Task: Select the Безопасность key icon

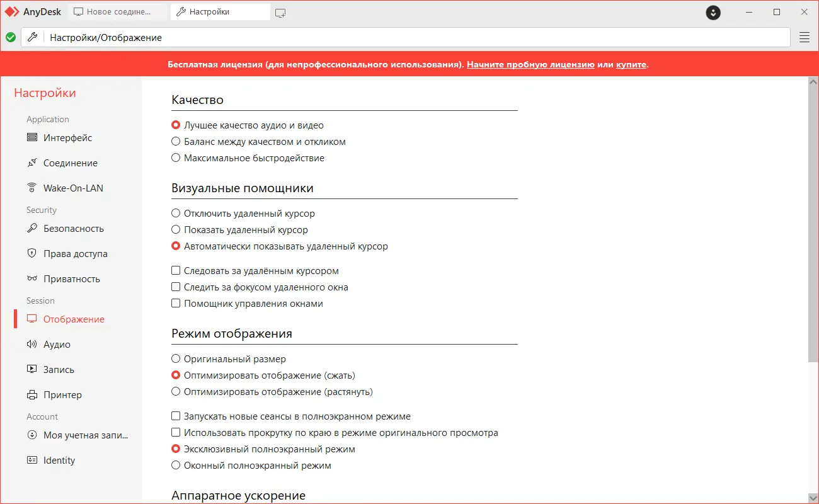Action: click(32, 228)
